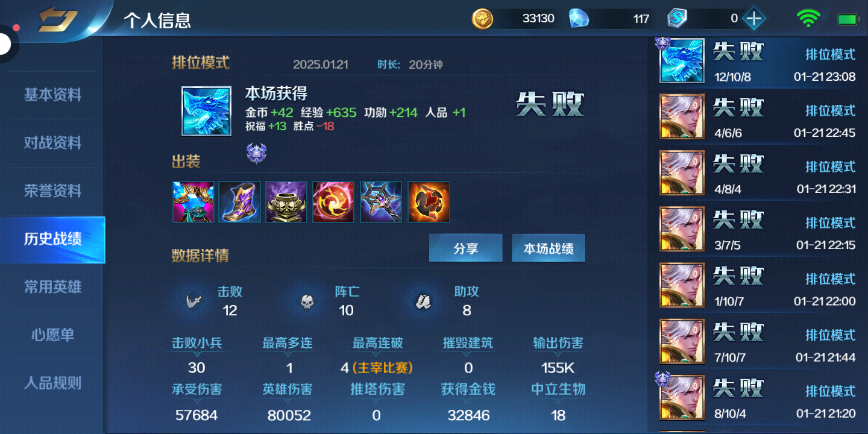Click the golden skull helmet item icon
868x434 pixels.
[x=286, y=202]
